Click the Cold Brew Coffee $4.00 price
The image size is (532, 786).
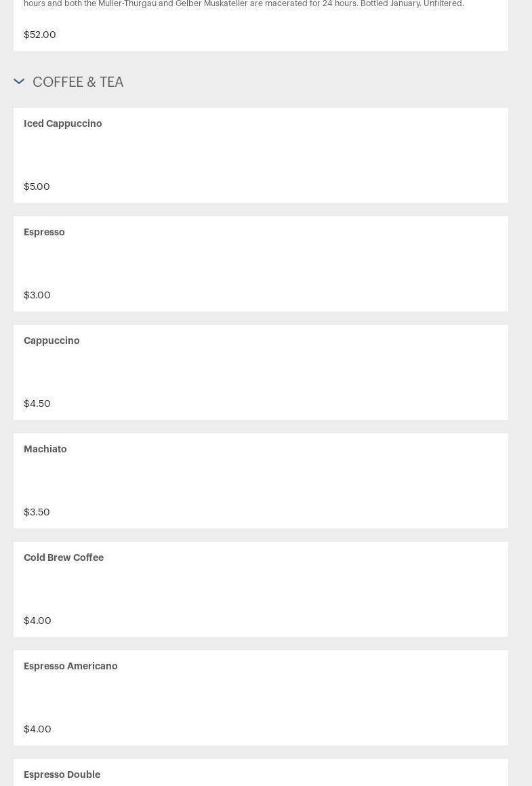37,621
